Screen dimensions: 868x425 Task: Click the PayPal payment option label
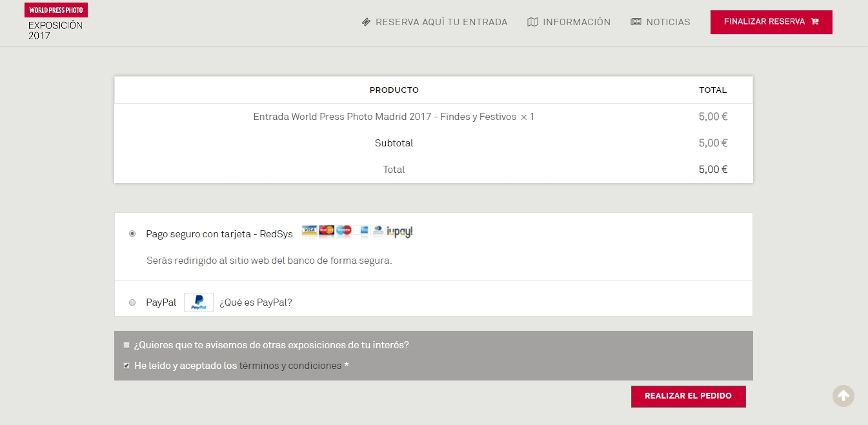point(161,302)
